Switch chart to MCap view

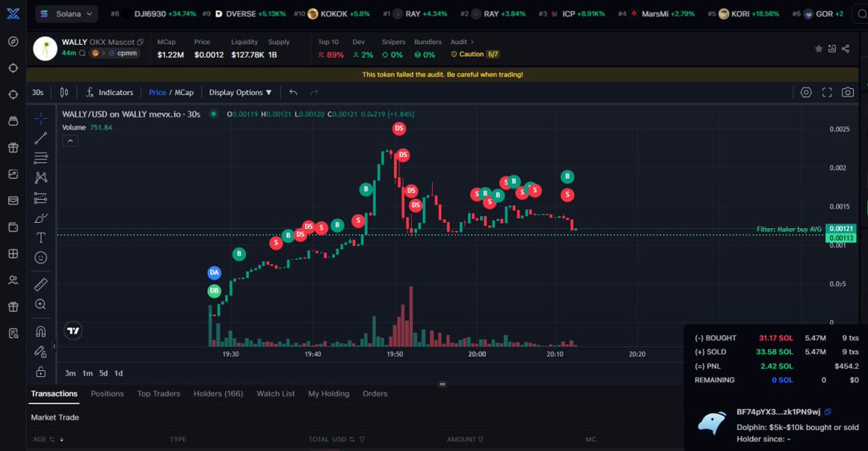184,93
